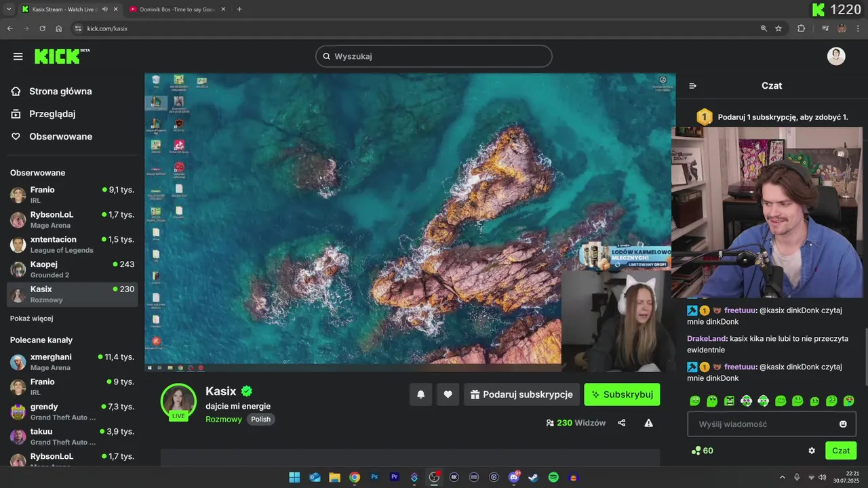The height and width of the screenshot is (488, 868).
Task: Click the heart-eyes crying emote
Action: point(848,401)
